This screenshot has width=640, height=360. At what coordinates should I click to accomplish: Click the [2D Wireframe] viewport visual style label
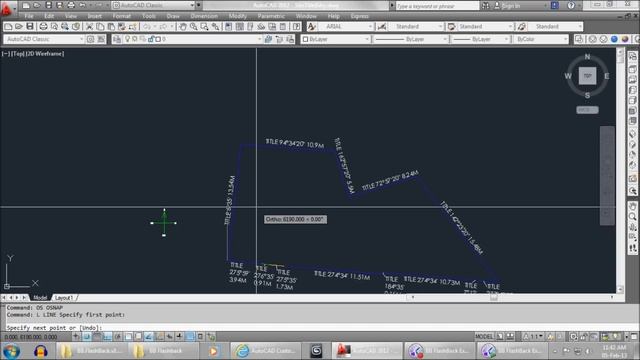[44, 53]
